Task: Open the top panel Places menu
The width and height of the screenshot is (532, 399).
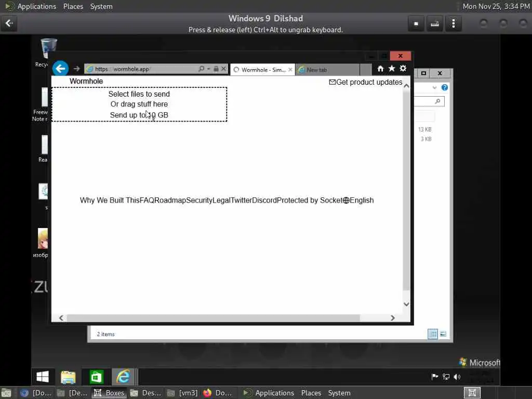Action: click(73, 6)
